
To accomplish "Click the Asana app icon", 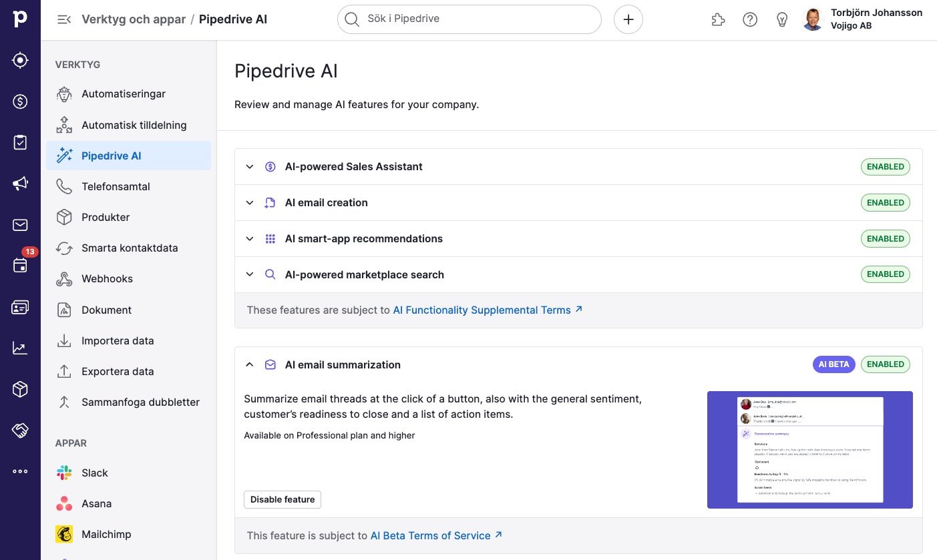I will (64, 504).
